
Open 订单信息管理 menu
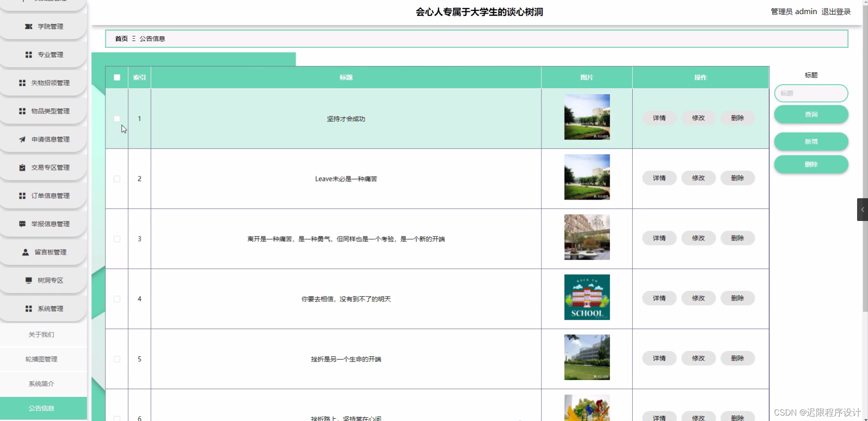coord(44,195)
